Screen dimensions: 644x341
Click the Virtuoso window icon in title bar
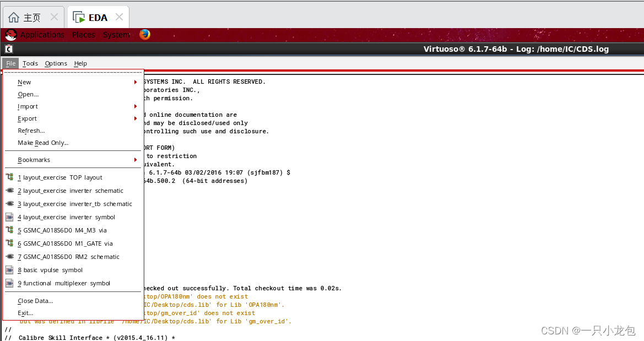pos(9,49)
